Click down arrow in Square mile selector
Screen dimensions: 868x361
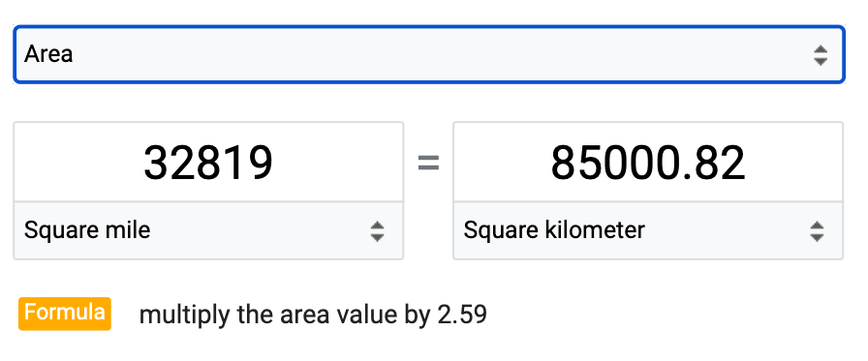coord(377,237)
